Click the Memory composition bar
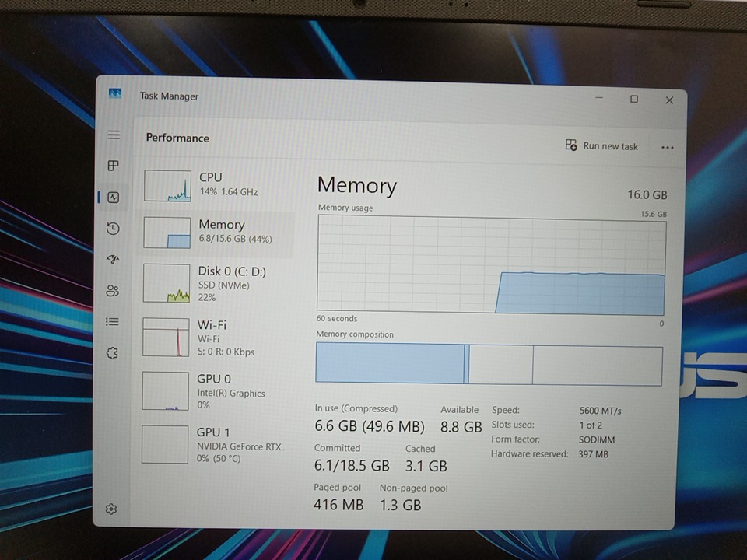747x560 pixels. point(489,365)
